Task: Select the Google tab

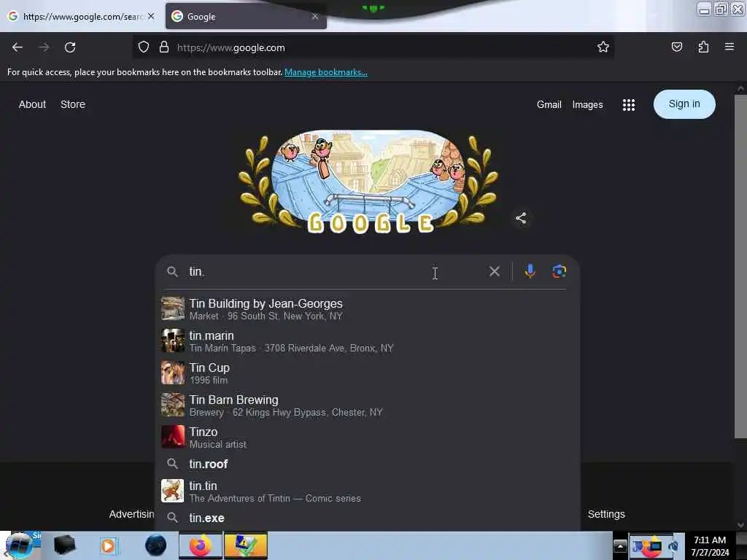Action: [x=245, y=17]
